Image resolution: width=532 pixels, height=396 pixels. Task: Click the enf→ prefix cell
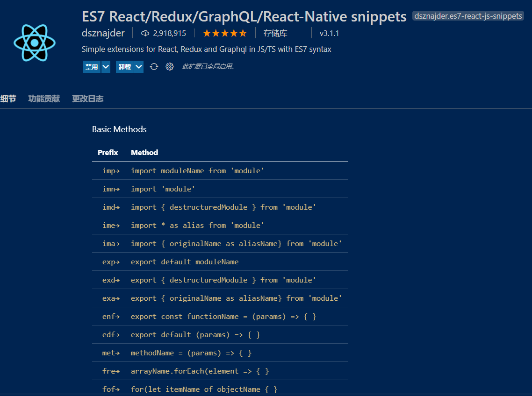point(111,317)
